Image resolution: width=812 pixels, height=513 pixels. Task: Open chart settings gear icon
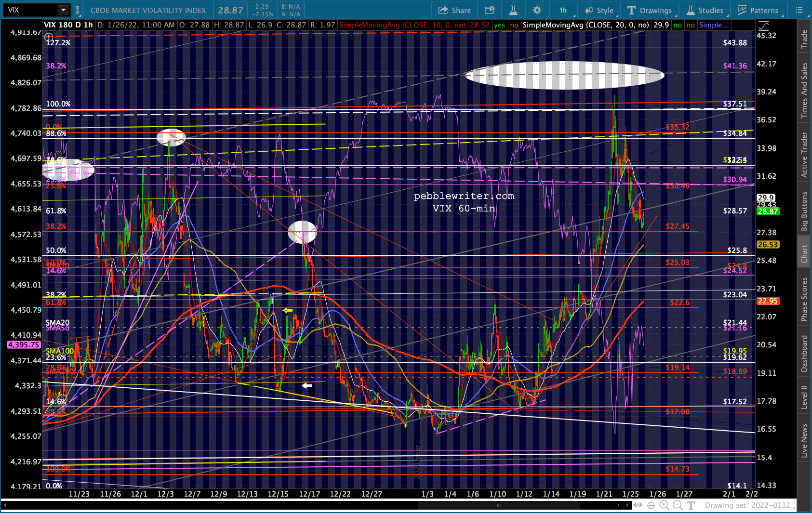(537, 10)
